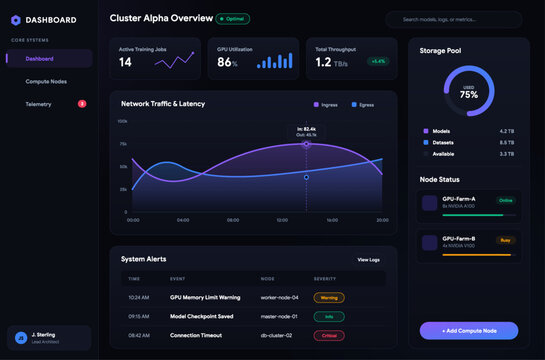Click the JS user avatar
This screenshot has width=545, height=360.
[21, 338]
